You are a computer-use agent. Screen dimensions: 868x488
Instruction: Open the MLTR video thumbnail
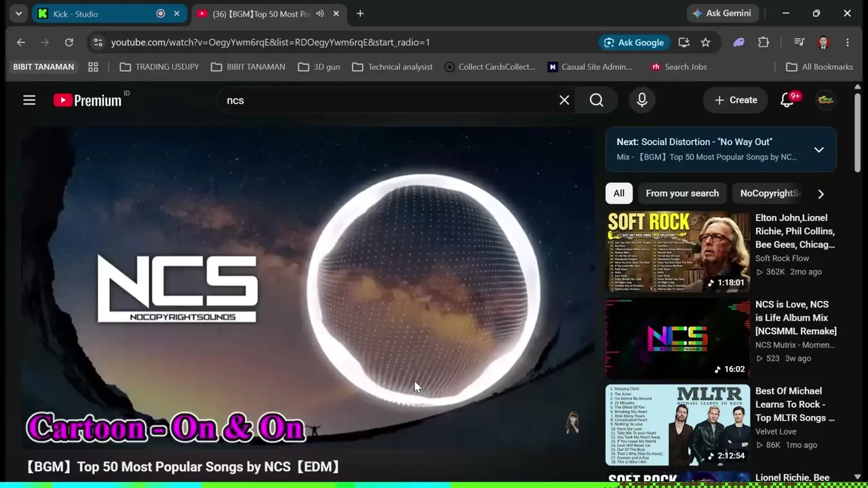[677, 425]
